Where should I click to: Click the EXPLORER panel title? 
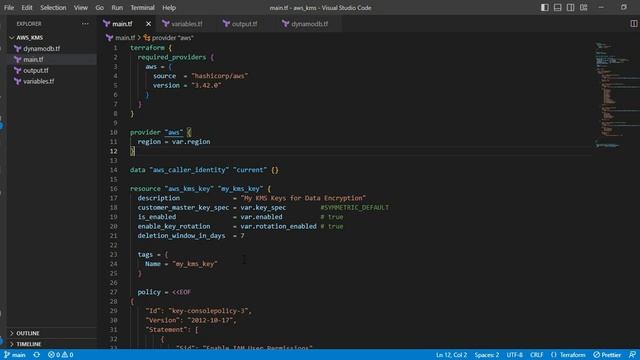[x=29, y=24]
